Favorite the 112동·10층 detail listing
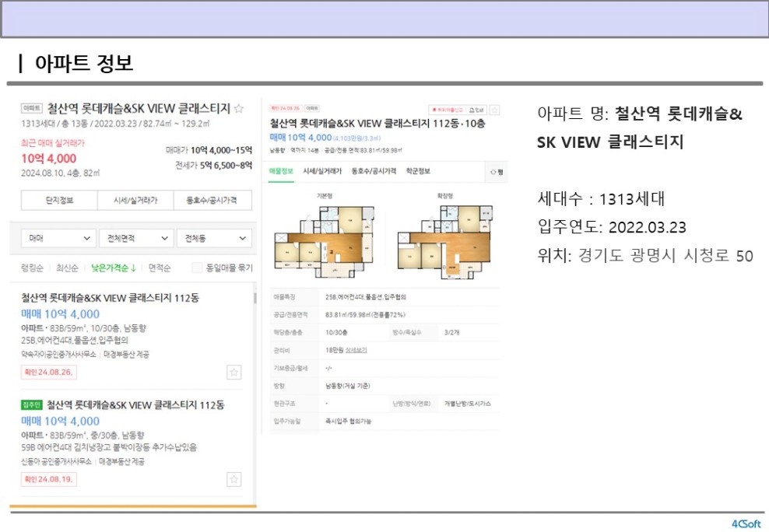 (x=495, y=110)
